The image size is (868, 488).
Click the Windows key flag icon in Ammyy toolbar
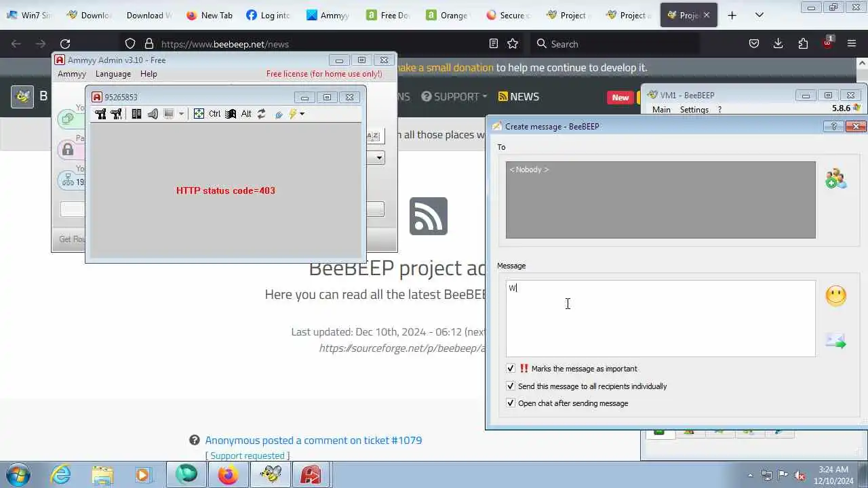[231, 114]
